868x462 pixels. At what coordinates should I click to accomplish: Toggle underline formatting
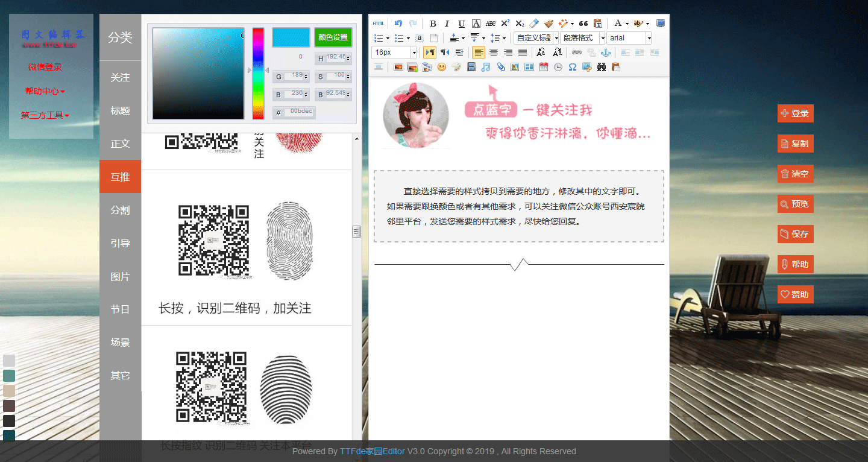(462, 24)
